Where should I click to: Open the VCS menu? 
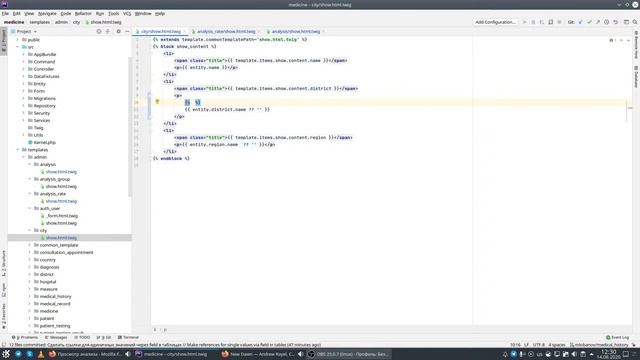click(x=127, y=13)
